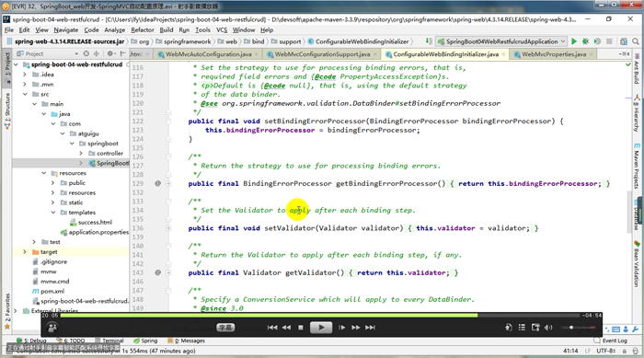The width and height of the screenshot is (644, 358).
Task: Seek within the video progress bar
Action: 319,316
